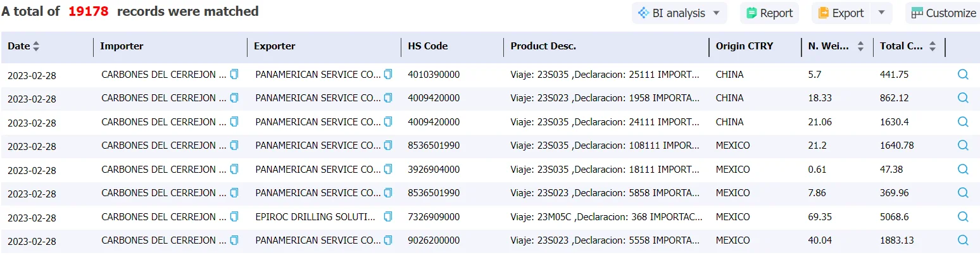Open description with Declaracion: 1958

tap(605, 98)
